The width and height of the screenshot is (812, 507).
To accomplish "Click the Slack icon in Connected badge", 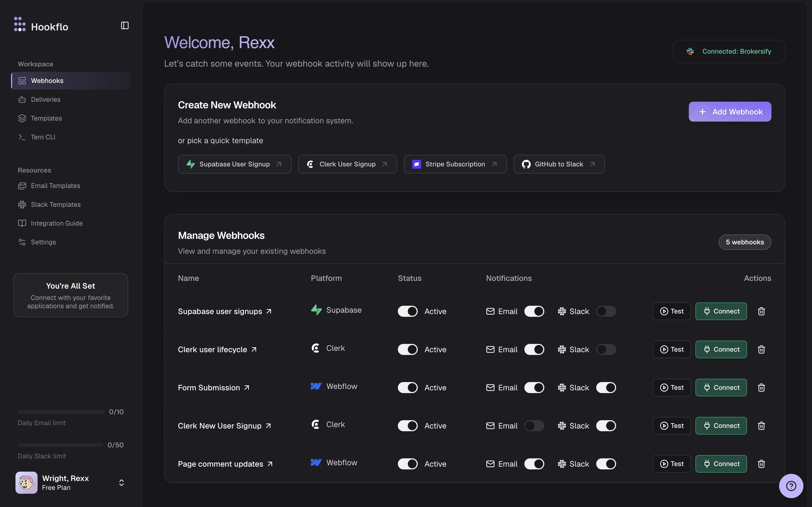I will click(690, 51).
